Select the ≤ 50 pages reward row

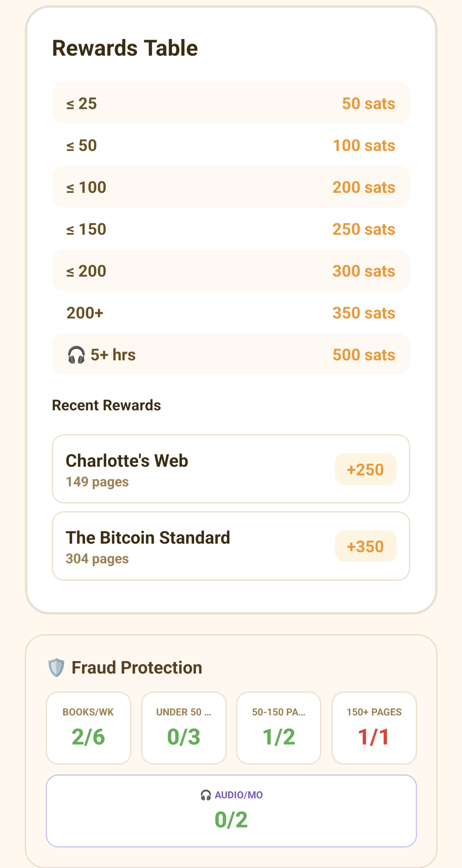[231, 145]
